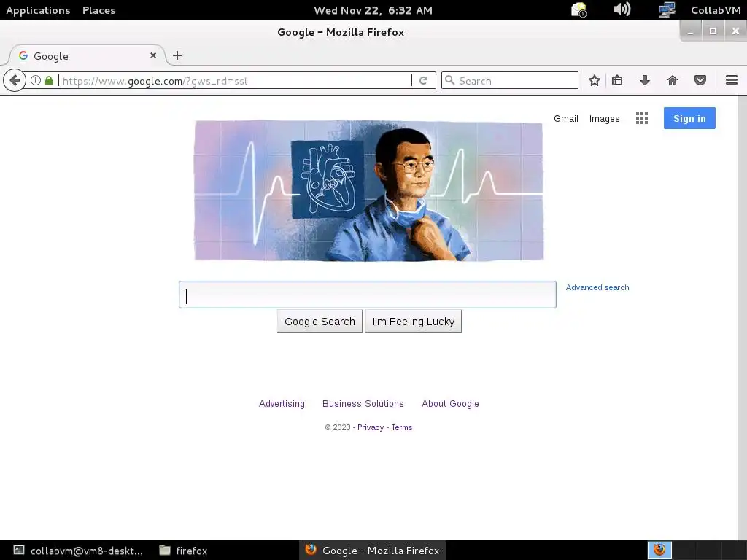The height and width of the screenshot is (560, 747).
Task: Reload the current page
Action: pos(424,80)
